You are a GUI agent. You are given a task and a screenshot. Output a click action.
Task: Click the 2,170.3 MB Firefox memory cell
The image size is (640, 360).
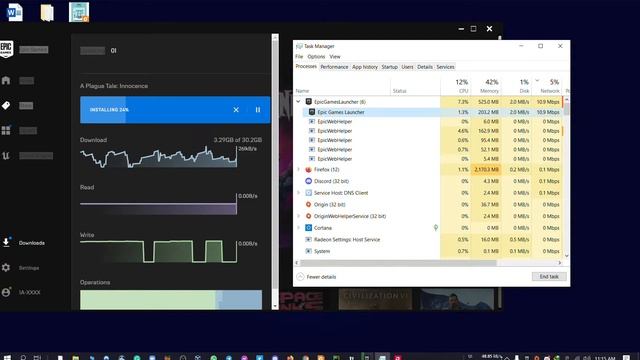pos(486,169)
